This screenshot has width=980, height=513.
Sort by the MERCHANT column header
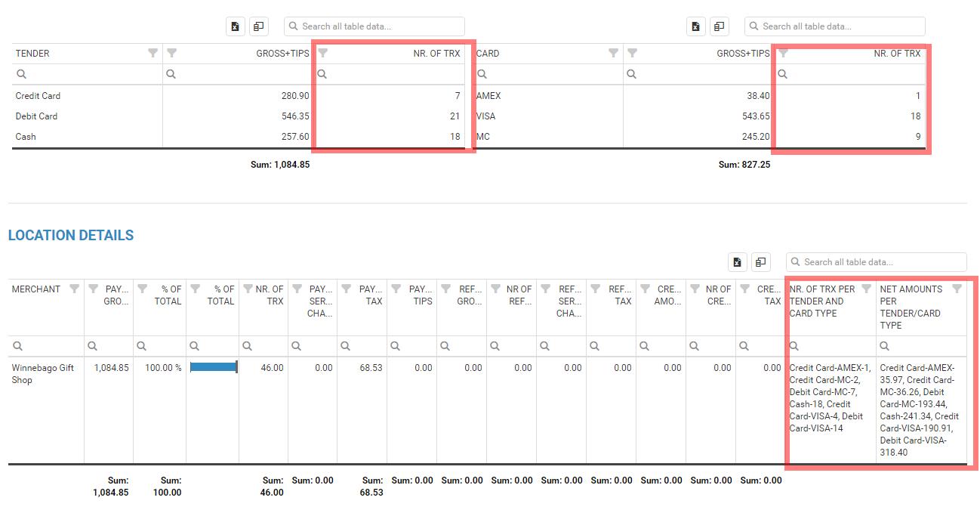coord(36,289)
